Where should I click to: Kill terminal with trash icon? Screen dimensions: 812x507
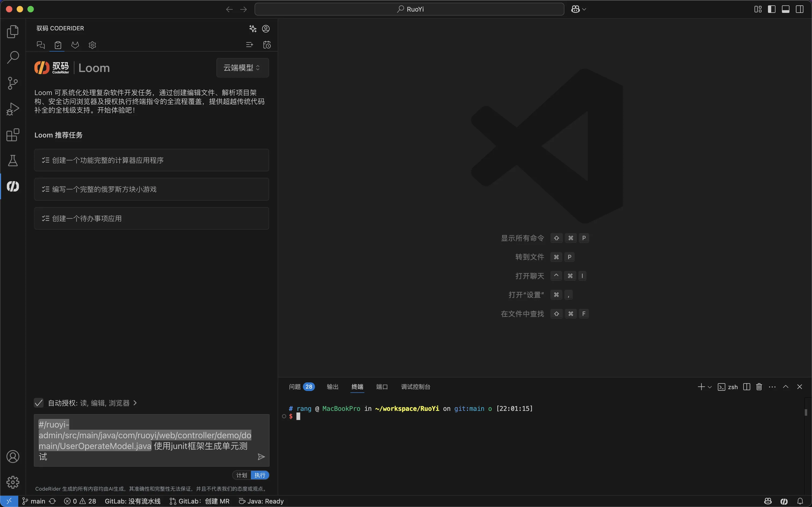[x=759, y=387]
